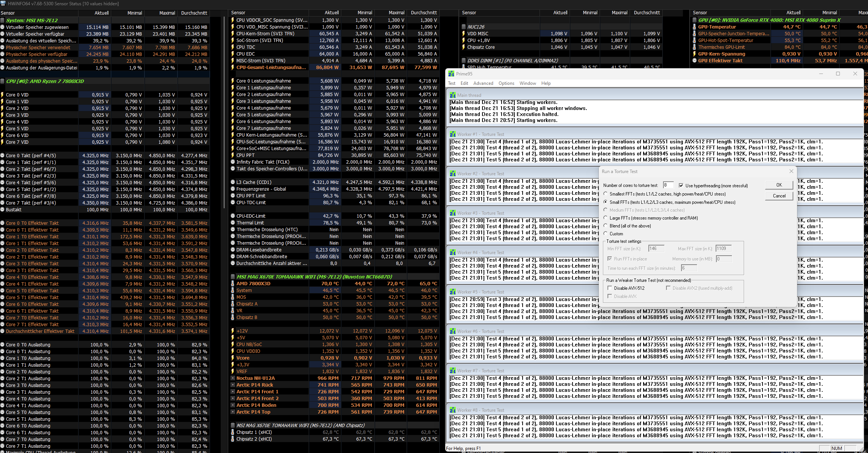Click the Worker #6 Torture Test window icon
Screen dimensions: 868x453
point(453,331)
